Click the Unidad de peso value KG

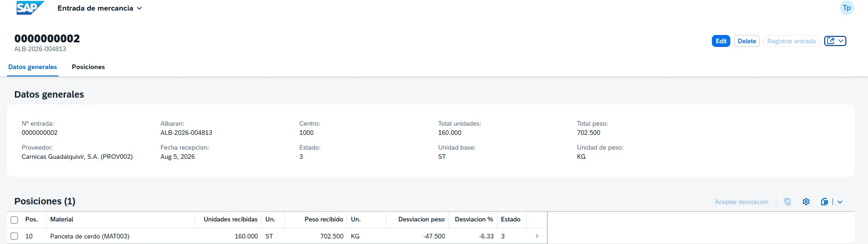click(x=581, y=157)
